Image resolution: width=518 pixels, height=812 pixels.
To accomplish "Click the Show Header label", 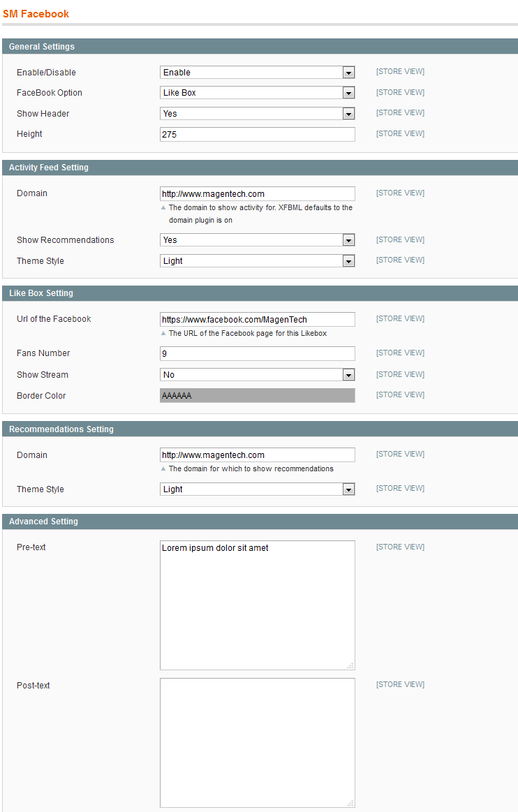I will point(43,113).
